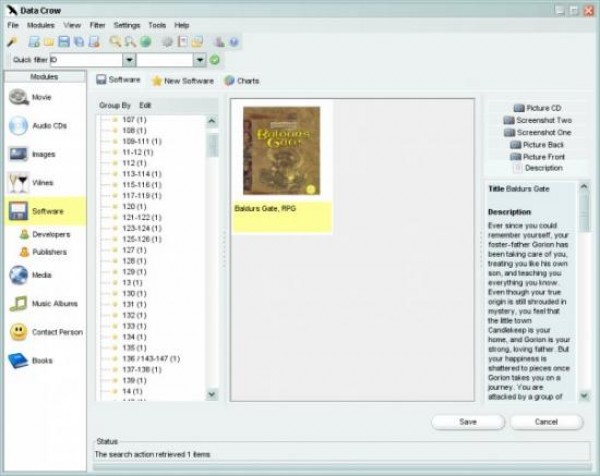This screenshot has width=600, height=476.
Task: Open the Movie module
Action: coord(42,97)
